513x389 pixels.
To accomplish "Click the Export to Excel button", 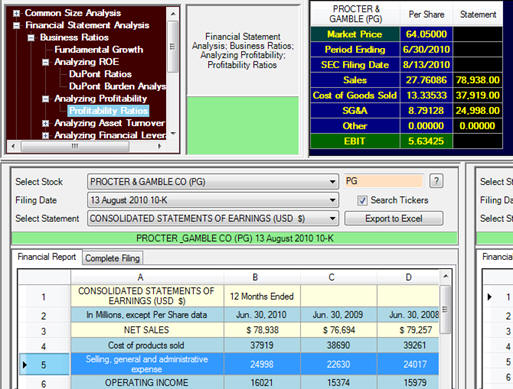I will coord(394,219).
